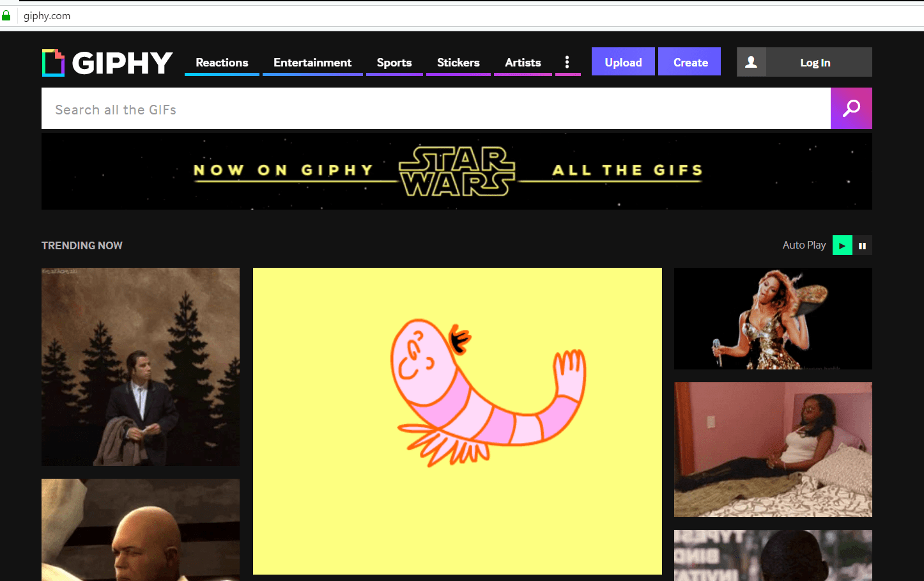Open the Stickers category

tap(458, 63)
